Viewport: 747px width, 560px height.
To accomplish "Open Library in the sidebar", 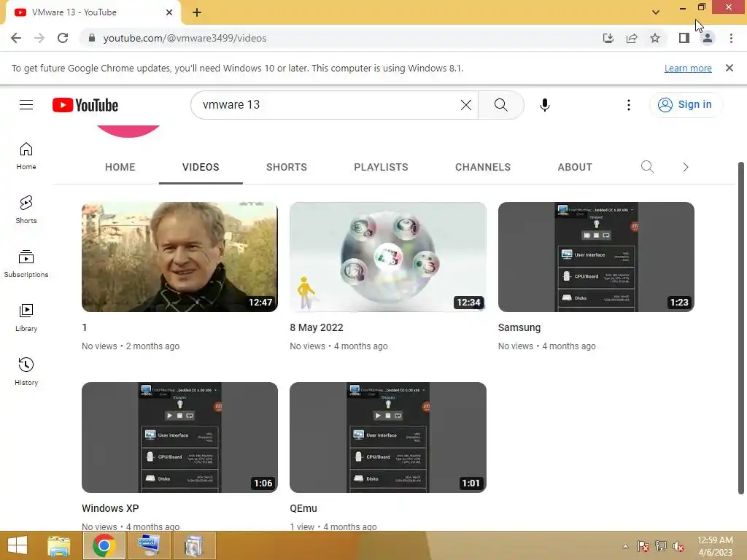I will (26, 318).
